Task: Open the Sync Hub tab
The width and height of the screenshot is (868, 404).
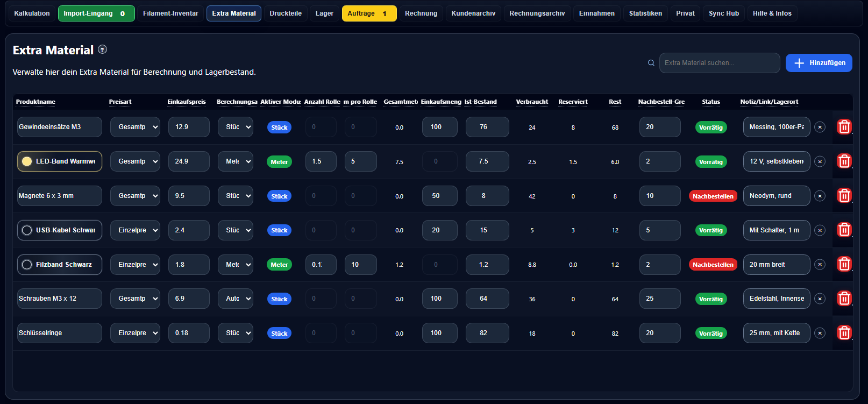Action: tap(724, 13)
